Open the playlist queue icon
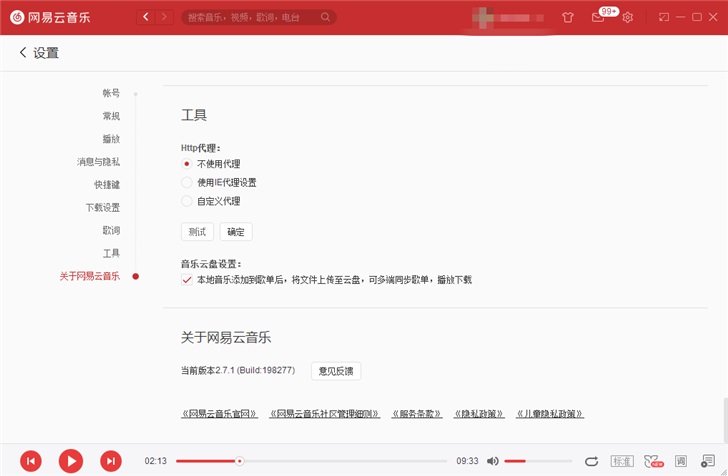The height and width of the screenshot is (476, 728). pyautogui.click(x=708, y=461)
